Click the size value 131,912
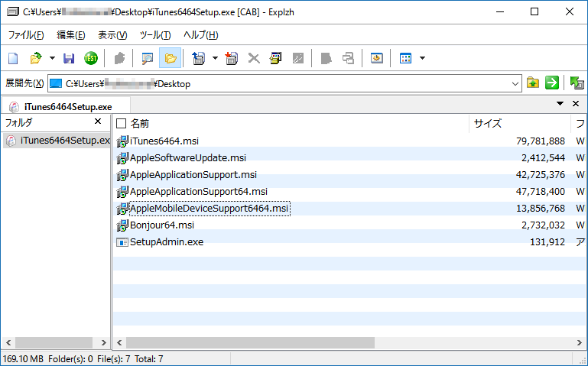 pyautogui.click(x=547, y=242)
